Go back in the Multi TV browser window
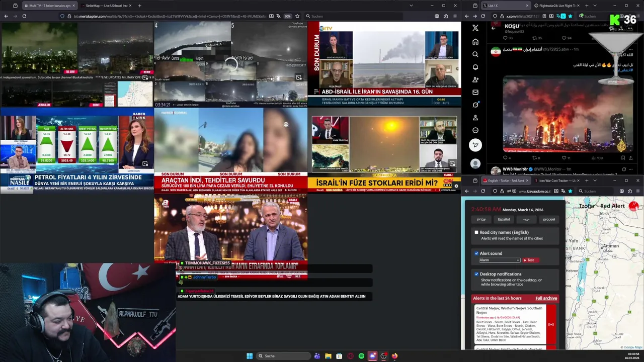The image size is (644, 362). (x=6, y=16)
